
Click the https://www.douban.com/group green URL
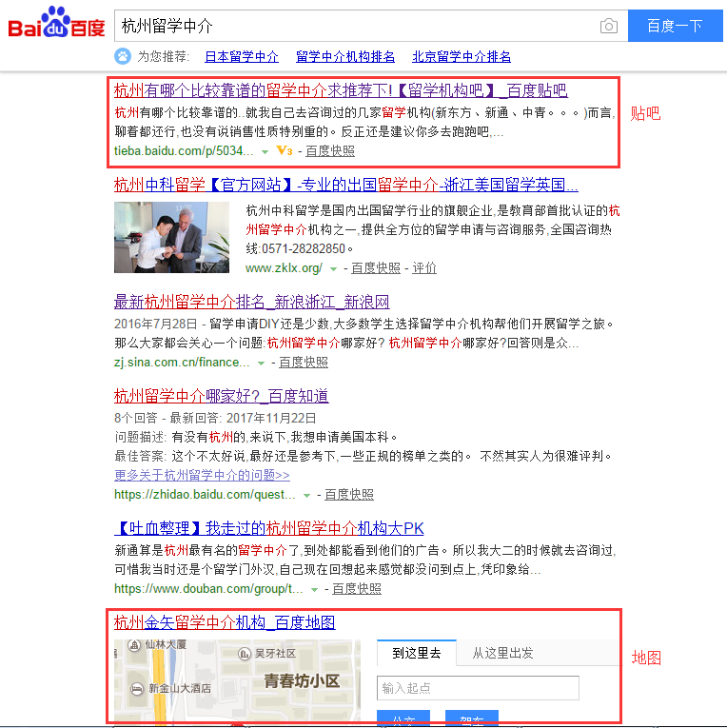[208, 589]
